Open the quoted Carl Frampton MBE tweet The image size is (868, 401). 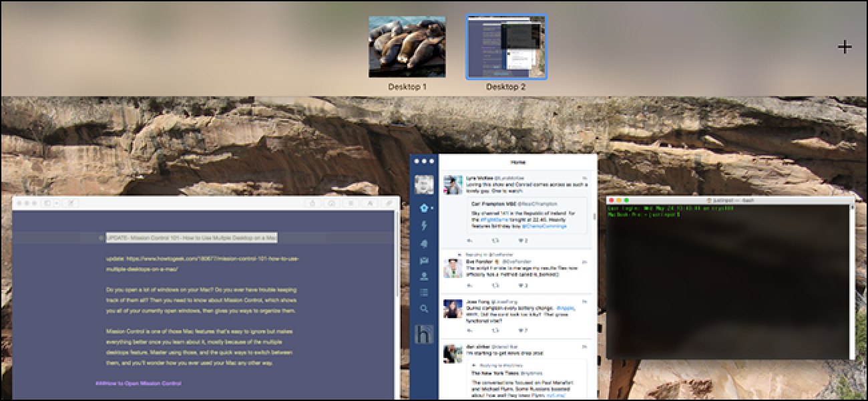point(525,215)
